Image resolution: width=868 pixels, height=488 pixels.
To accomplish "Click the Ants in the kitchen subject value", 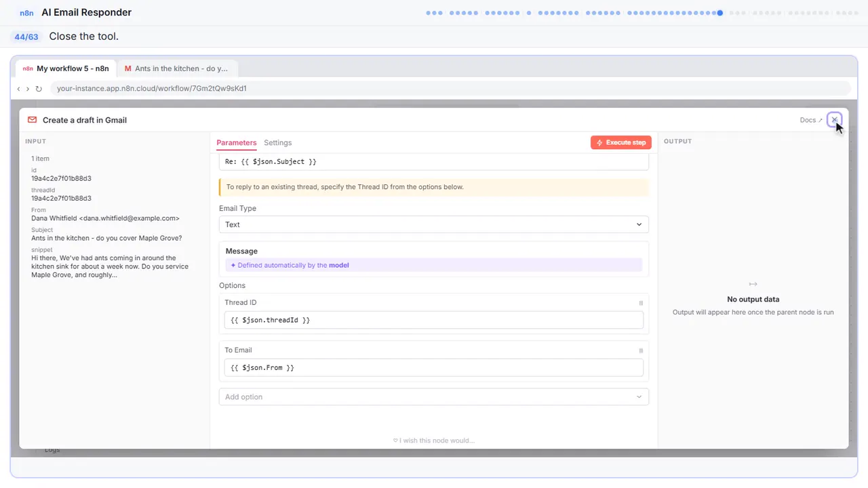I will point(106,238).
